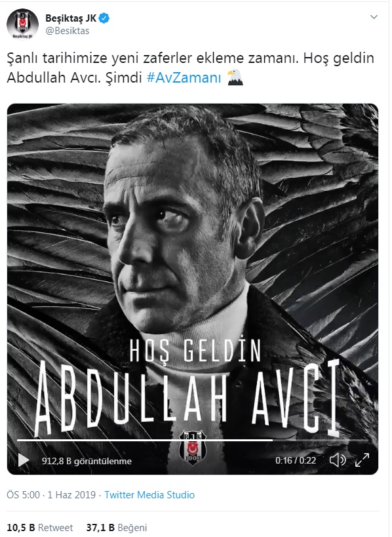Screen dimensions: 392x537
Task: View the 10,5 B Retweet list
Action: [x=40, y=528]
